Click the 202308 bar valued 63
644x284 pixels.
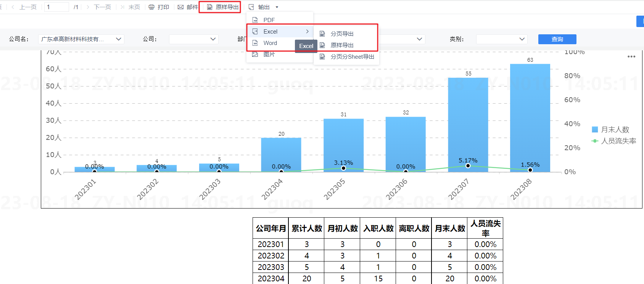pyautogui.click(x=530, y=118)
